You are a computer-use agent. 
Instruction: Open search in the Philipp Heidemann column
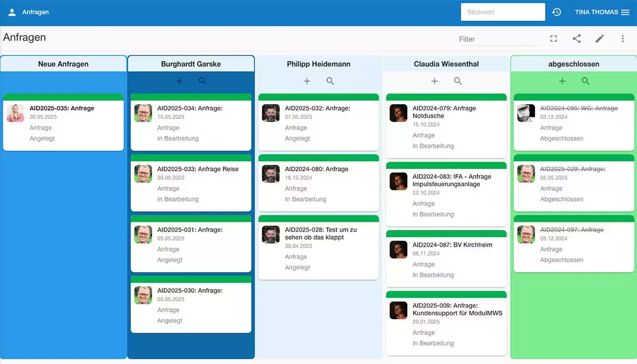tap(330, 81)
